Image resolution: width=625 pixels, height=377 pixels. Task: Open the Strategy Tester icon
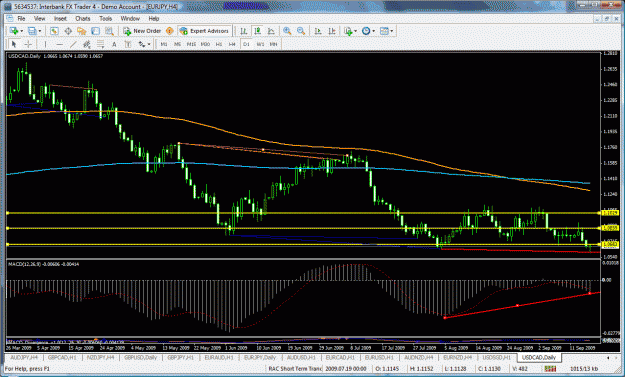[x=109, y=31]
